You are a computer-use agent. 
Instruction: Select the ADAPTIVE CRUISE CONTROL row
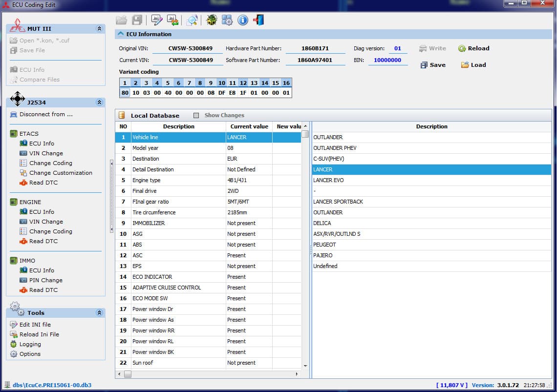pos(208,288)
